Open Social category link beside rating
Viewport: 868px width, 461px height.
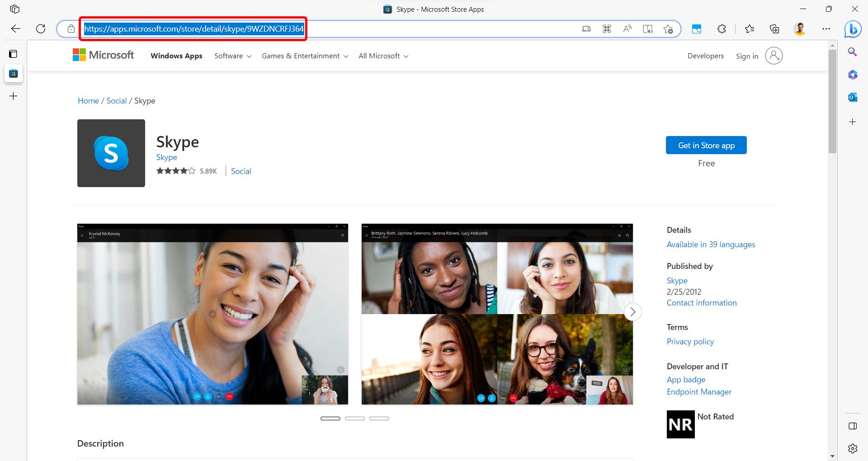click(241, 171)
